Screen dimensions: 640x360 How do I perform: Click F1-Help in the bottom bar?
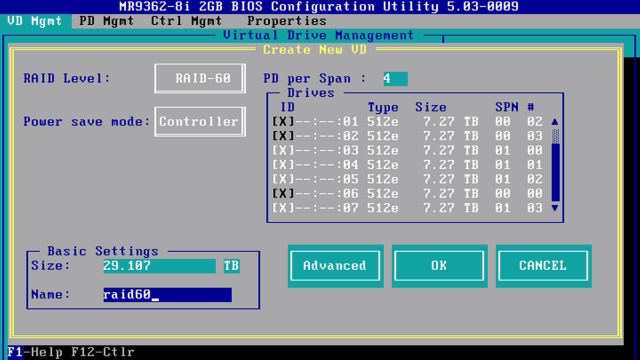[35, 352]
